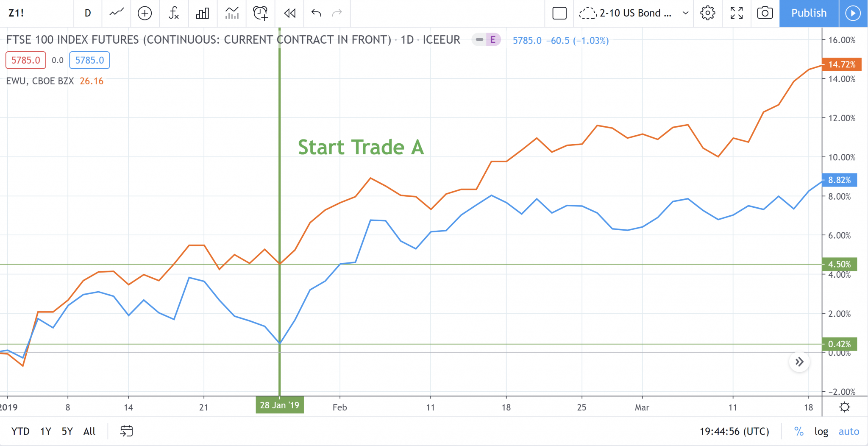868x446 pixels.
Task: Toggle percent scale mode at bottom right
Action: 799,431
